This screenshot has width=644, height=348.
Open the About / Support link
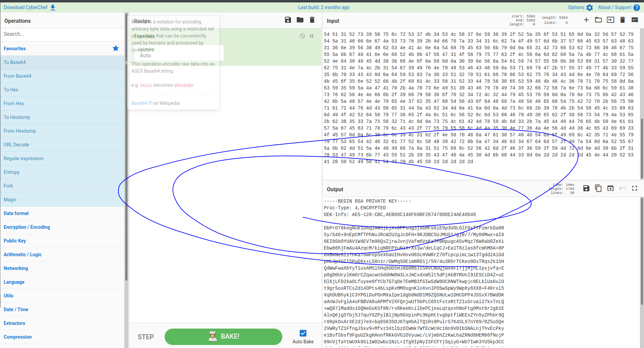tap(614, 7)
